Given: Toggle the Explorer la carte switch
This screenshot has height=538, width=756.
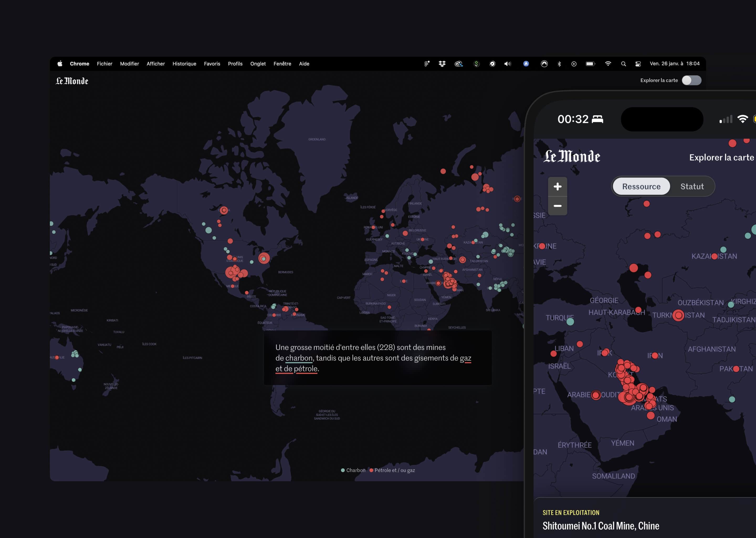Looking at the screenshot, I should click(x=691, y=80).
